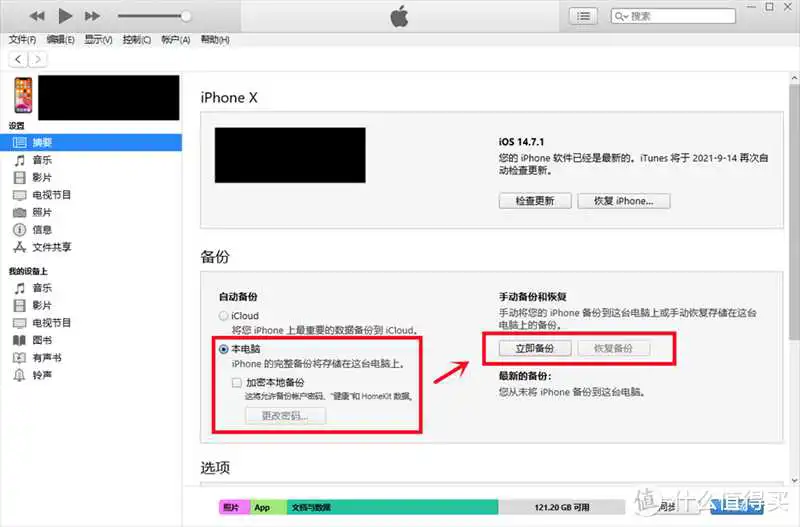Minimize the iTunes window

[751, 7]
